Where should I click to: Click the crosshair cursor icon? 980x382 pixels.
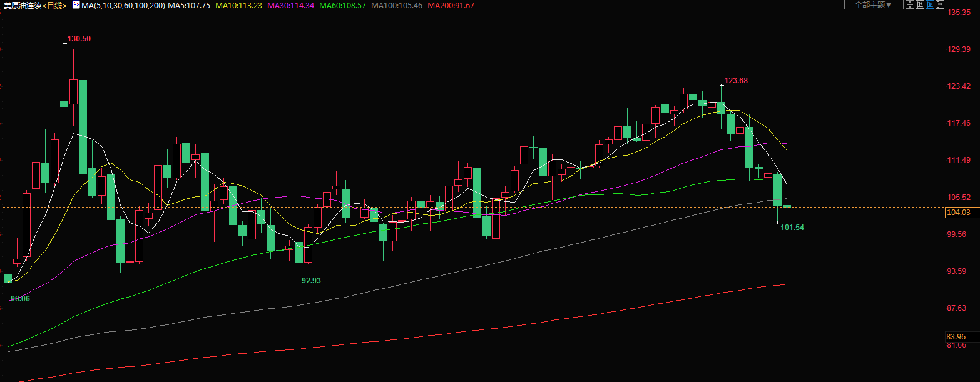pyautogui.click(x=910, y=4)
